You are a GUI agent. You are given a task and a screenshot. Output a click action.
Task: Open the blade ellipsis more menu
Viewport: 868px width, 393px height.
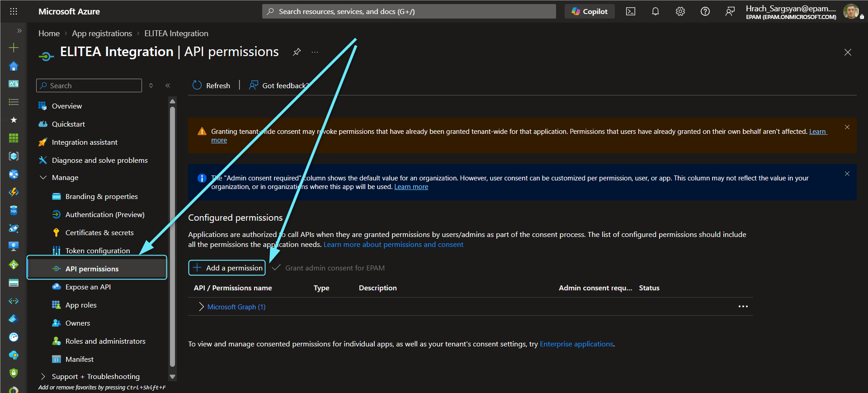315,52
